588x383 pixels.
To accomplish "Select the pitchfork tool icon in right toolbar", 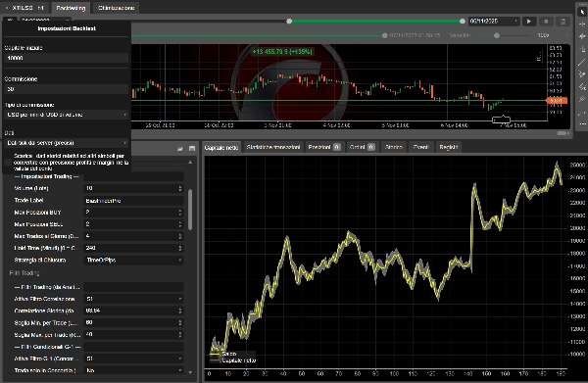I will coord(582,99).
